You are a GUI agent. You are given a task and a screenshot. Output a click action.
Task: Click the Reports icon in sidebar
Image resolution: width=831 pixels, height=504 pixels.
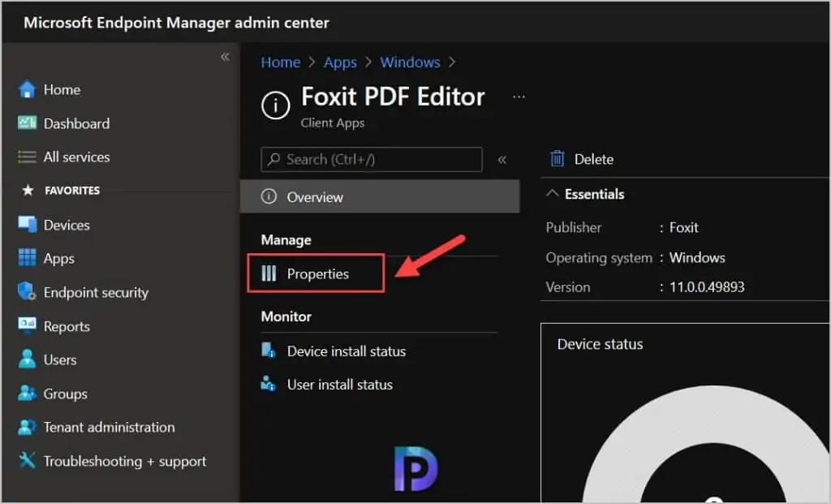[x=27, y=325]
